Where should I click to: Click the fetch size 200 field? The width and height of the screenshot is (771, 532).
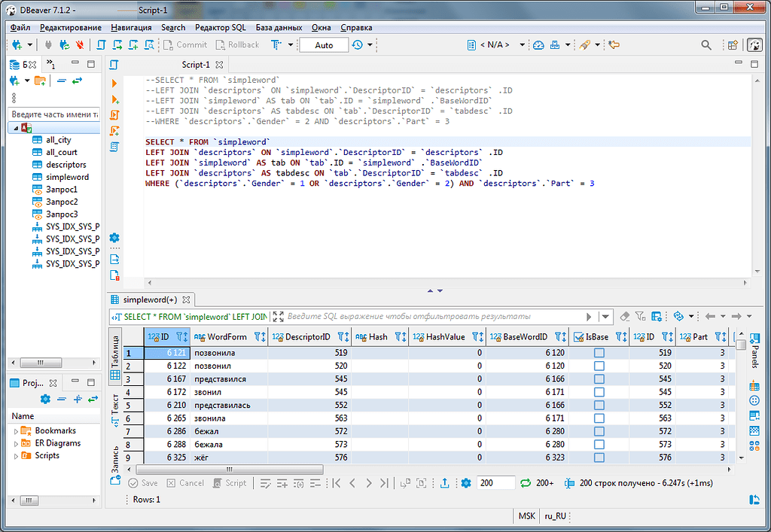click(x=495, y=483)
